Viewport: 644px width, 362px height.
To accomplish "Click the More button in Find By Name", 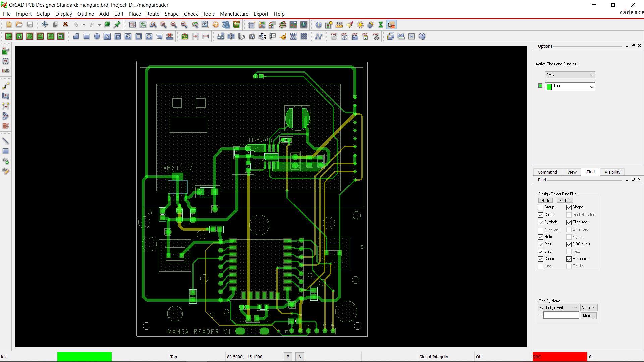I will tap(588, 315).
